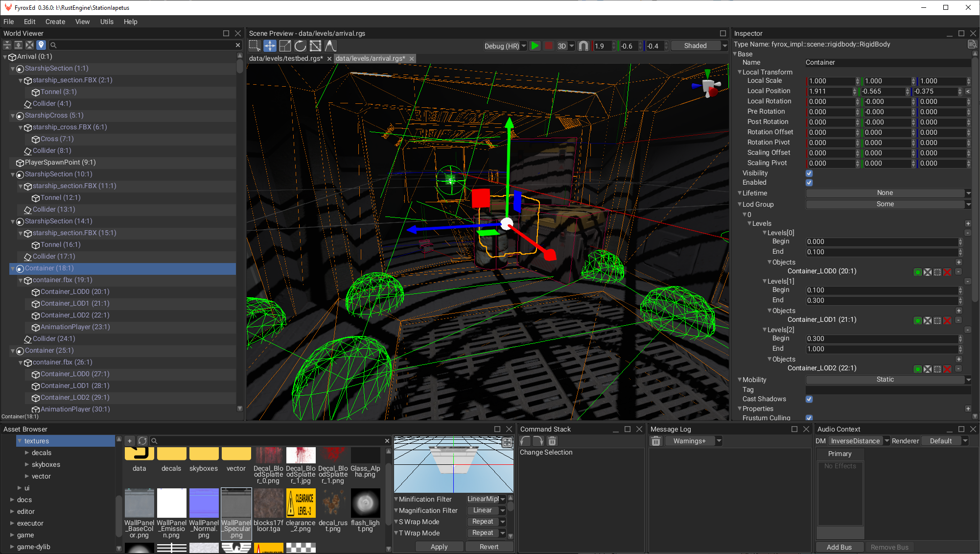This screenshot has width=980, height=554.
Task: Open the Create menu
Action: (55, 22)
